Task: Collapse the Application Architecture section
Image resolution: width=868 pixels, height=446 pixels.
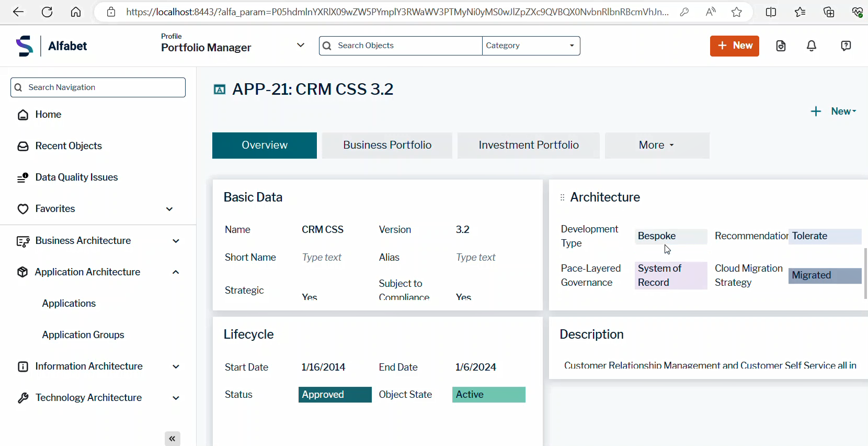Action: click(176, 272)
